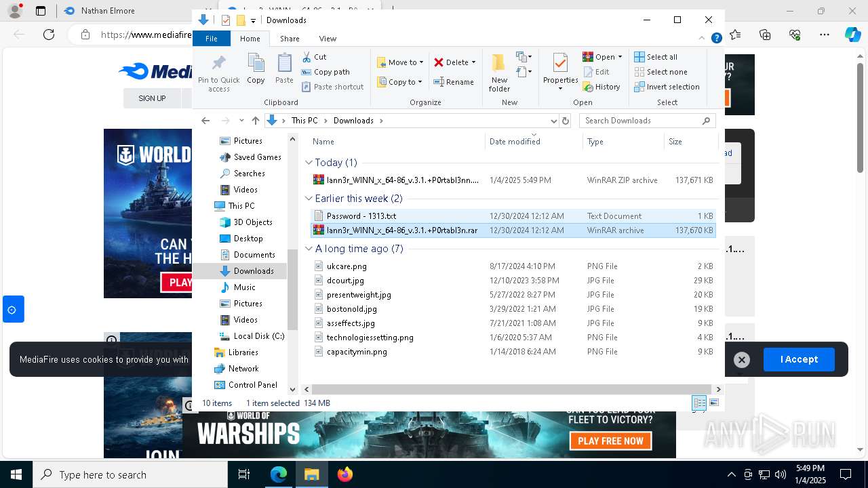This screenshot has height=488, width=868.
Task: Click Cut scissors command
Action: (314, 57)
